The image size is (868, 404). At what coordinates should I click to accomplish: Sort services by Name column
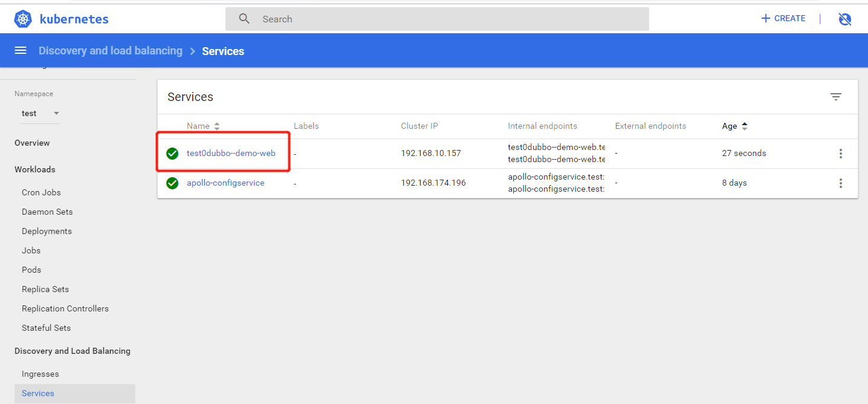point(198,126)
